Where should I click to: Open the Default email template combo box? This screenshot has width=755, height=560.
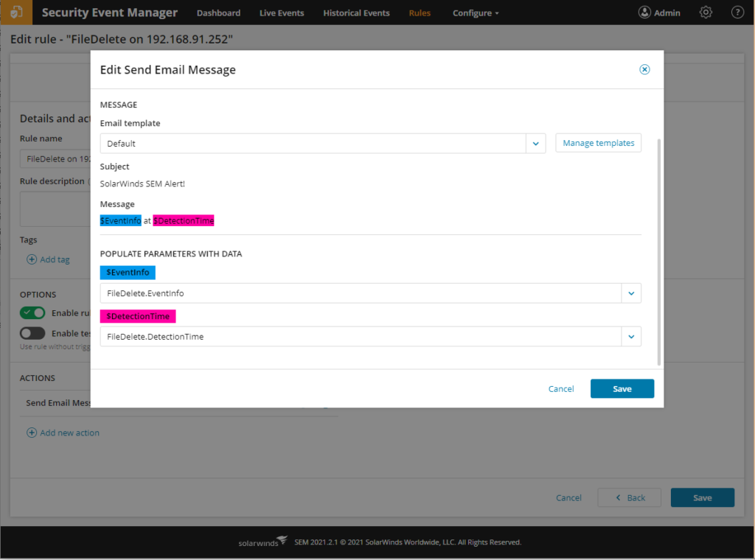pos(323,144)
